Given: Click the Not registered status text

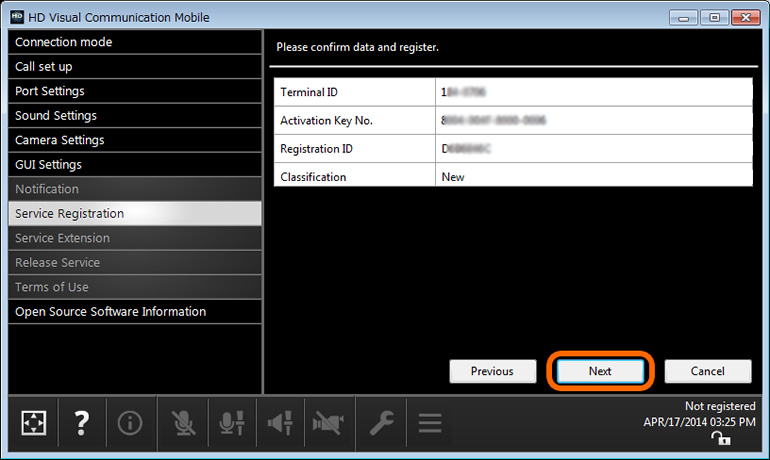Looking at the screenshot, I should tap(720, 406).
